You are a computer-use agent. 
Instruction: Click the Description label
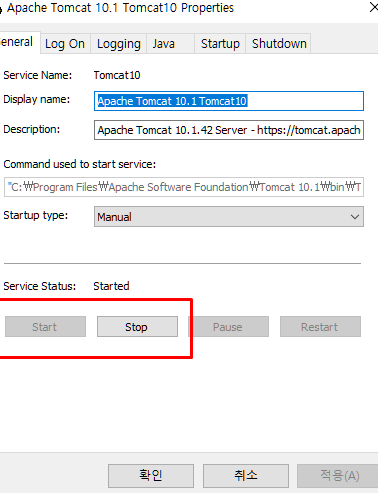click(32, 129)
